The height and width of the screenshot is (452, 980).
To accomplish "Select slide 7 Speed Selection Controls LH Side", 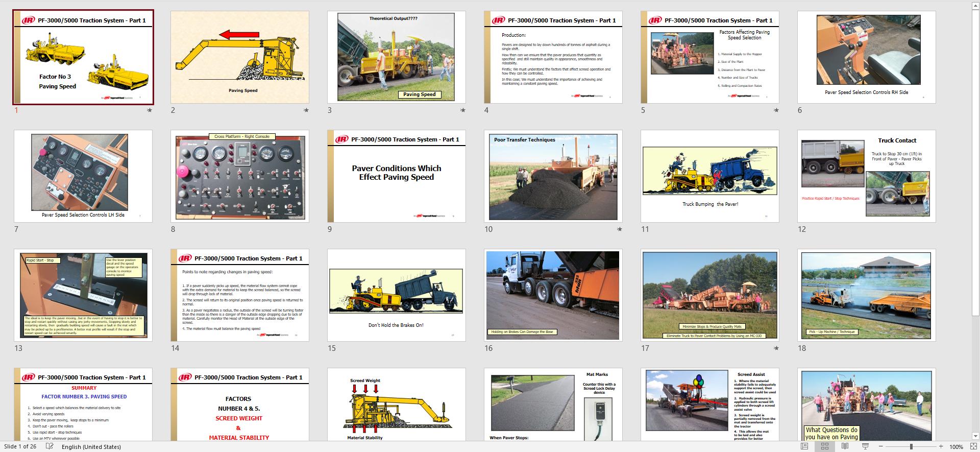I will tap(83, 176).
